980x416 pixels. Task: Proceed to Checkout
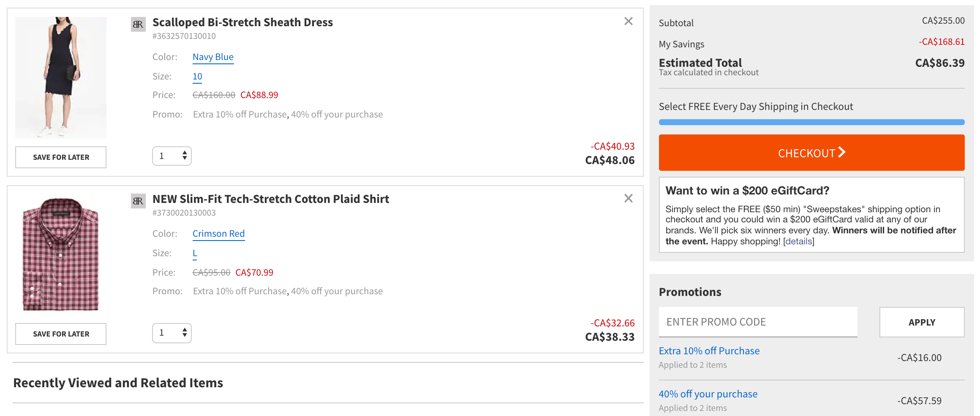(811, 153)
